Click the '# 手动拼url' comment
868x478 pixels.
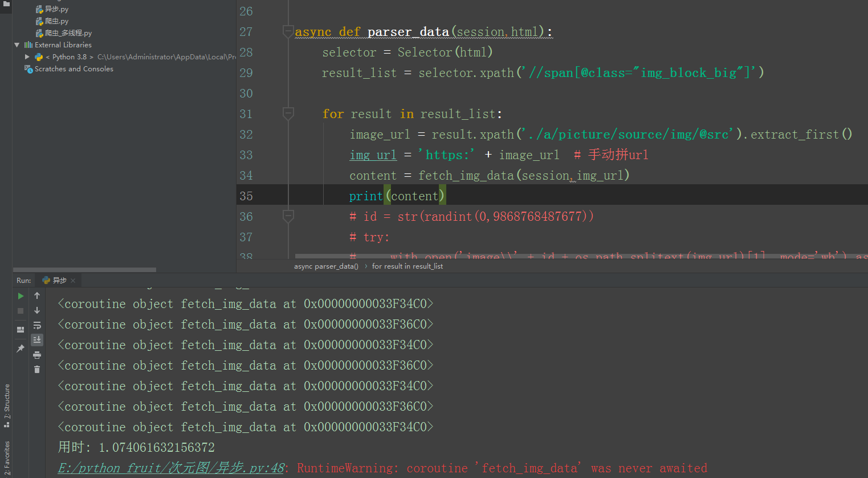point(611,155)
